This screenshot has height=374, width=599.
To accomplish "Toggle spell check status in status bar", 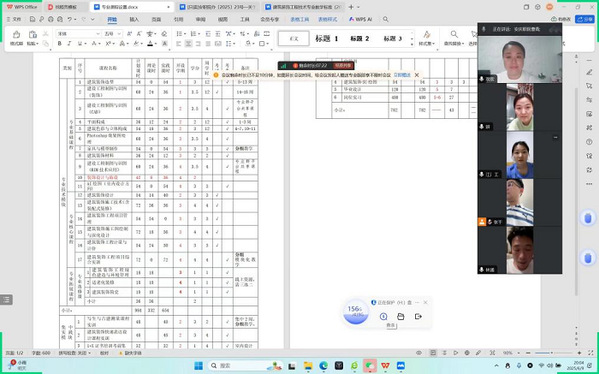I will point(75,353).
